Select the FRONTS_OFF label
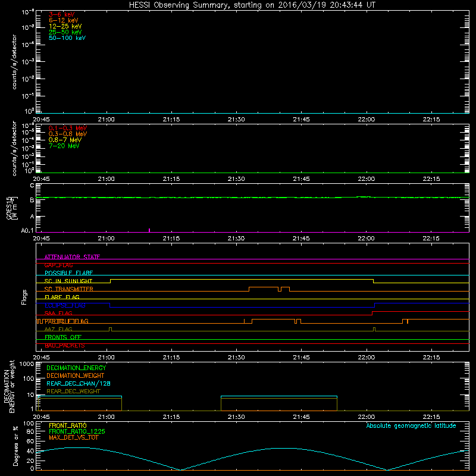Image resolution: width=476 pixels, height=476 pixels. pos(63,337)
